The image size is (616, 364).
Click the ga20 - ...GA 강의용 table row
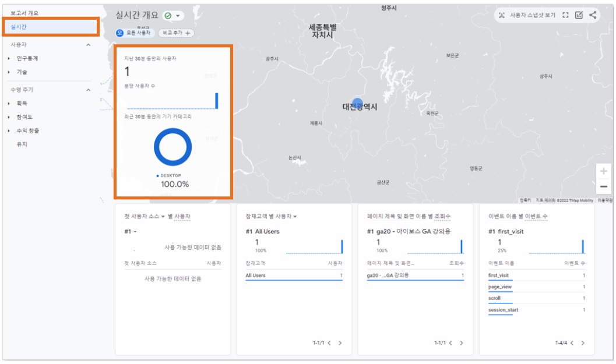click(x=416, y=275)
